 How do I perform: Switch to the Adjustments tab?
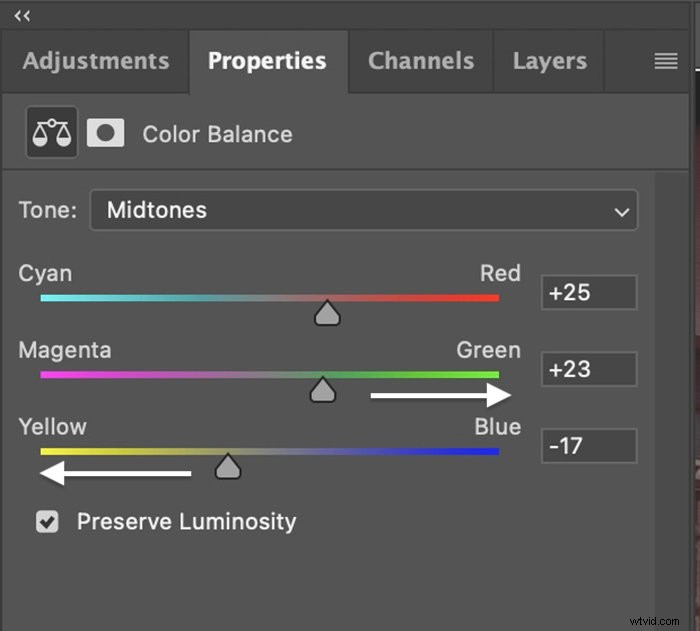[x=96, y=61]
